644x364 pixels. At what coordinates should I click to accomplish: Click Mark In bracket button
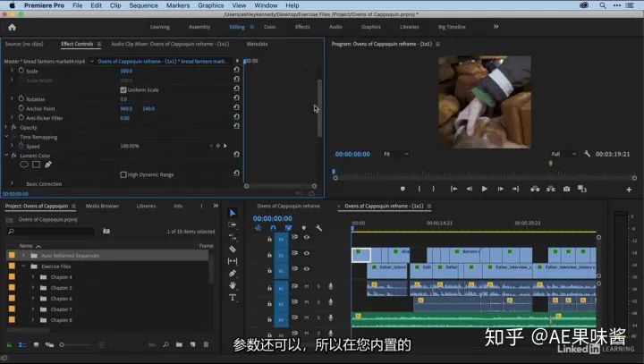pos(419,189)
